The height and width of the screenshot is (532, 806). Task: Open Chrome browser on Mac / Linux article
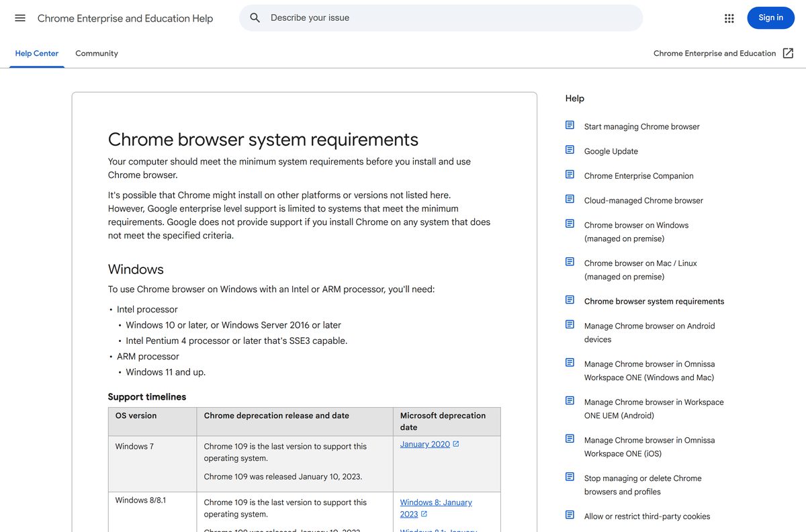pos(641,270)
